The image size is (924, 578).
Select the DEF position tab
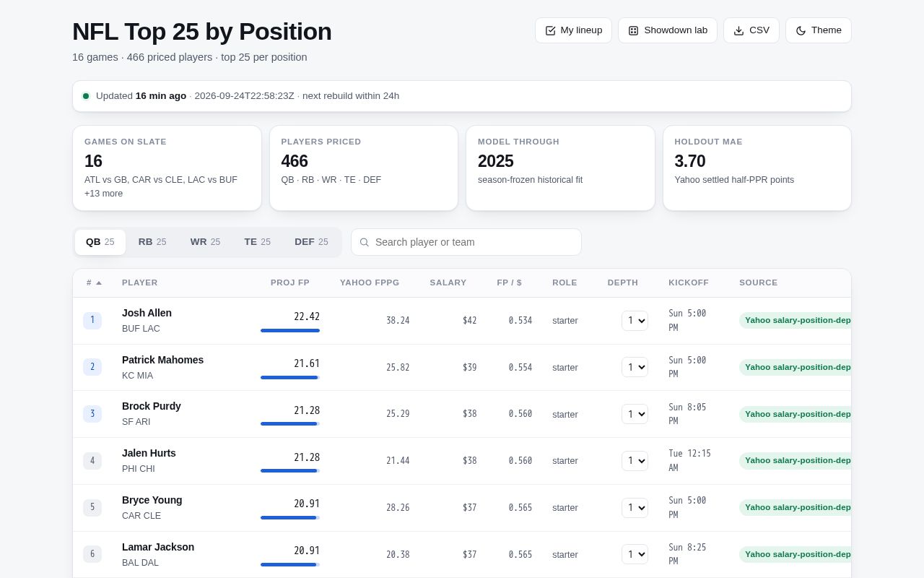coord(311,242)
